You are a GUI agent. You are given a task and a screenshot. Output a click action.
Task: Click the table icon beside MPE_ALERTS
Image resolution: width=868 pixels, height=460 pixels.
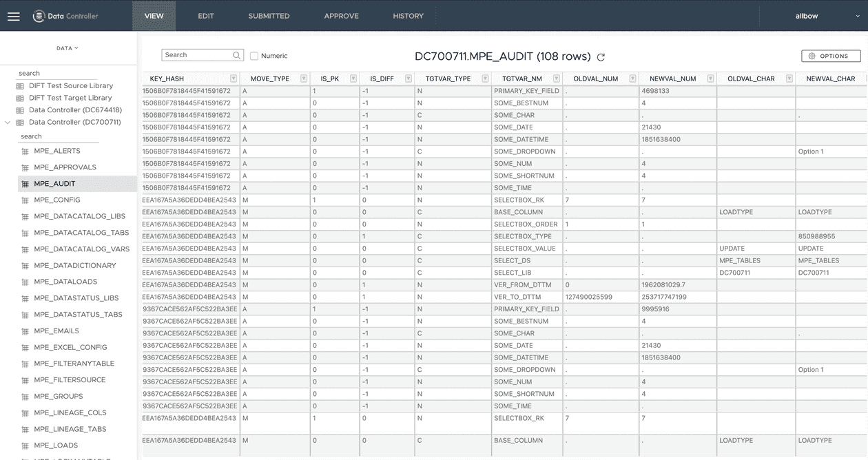click(x=25, y=151)
